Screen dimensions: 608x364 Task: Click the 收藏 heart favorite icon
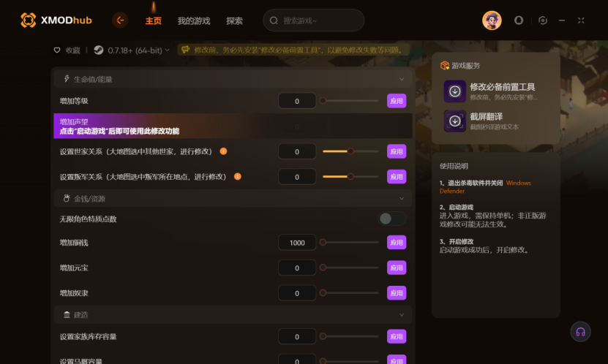click(57, 50)
